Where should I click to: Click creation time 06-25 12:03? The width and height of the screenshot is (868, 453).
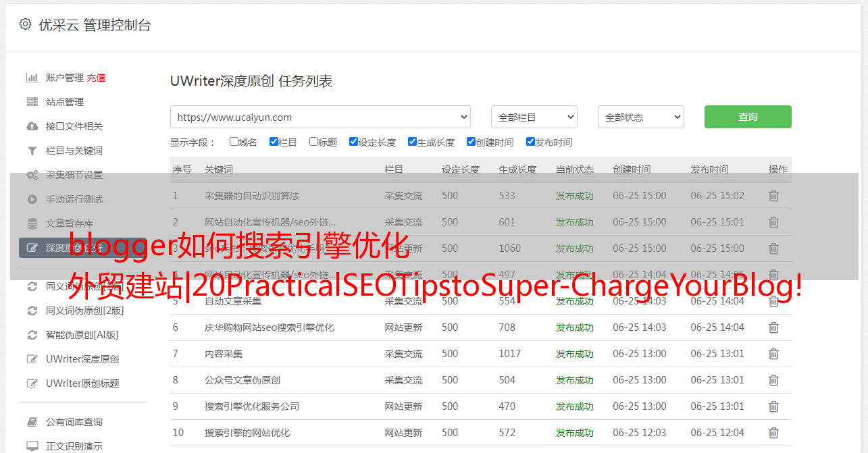click(x=640, y=433)
